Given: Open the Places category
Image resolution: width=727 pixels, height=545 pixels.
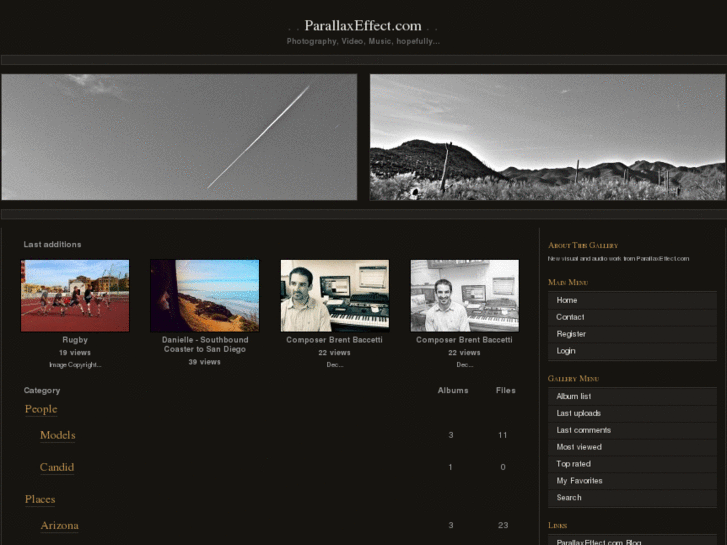Looking at the screenshot, I should pyautogui.click(x=40, y=499).
